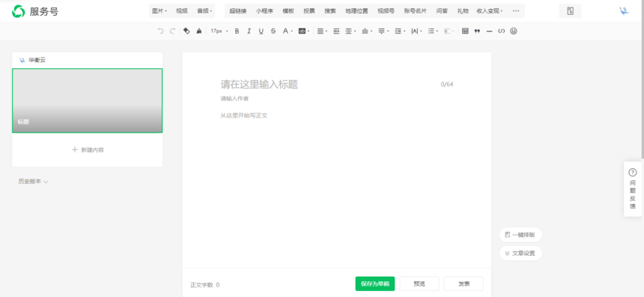Insert a blockquote with the quote icon
Image resolution: width=644 pixels, height=297 pixels.
(477, 31)
